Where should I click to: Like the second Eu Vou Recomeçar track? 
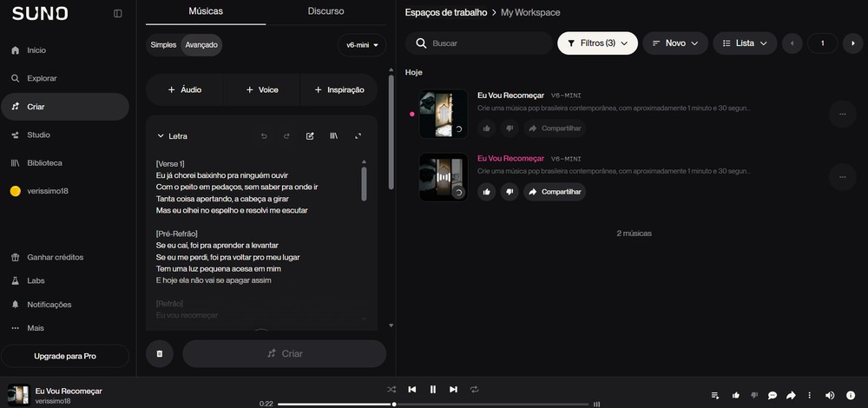click(x=487, y=192)
